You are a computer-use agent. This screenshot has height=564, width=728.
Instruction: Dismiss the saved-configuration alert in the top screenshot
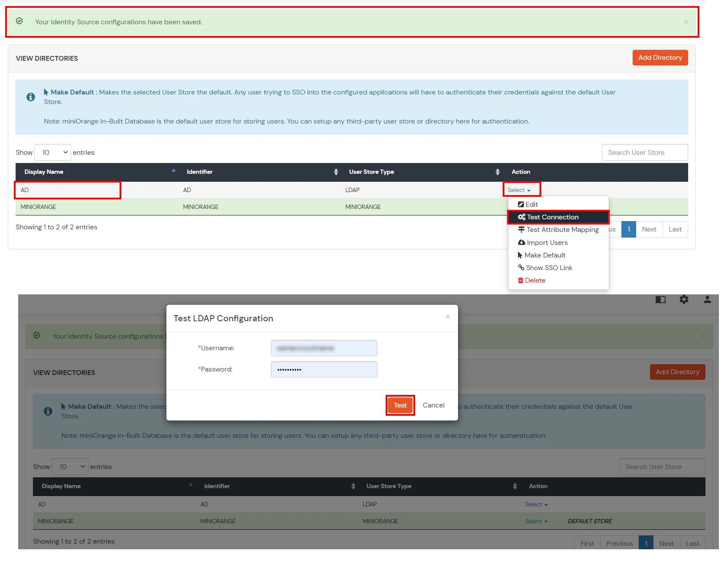point(686,22)
